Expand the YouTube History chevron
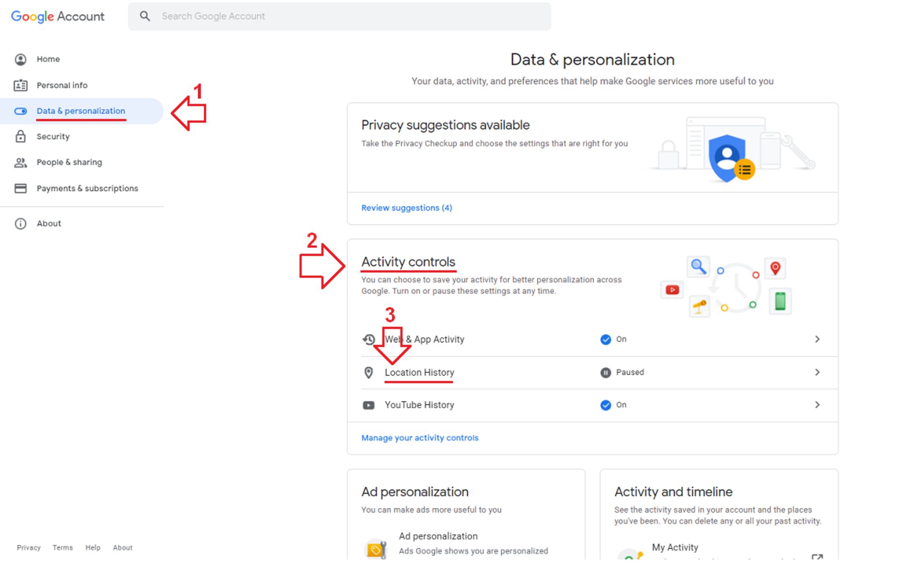Screen dimensions: 903x588 click(817, 405)
